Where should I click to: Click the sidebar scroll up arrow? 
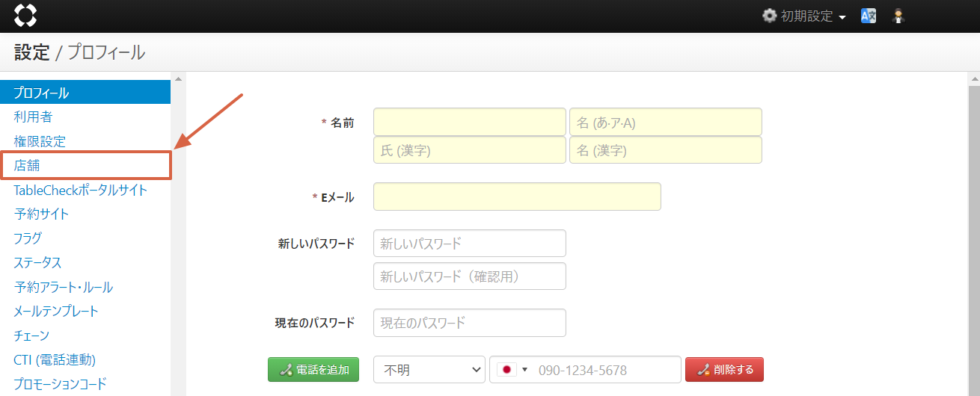coord(178,78)
